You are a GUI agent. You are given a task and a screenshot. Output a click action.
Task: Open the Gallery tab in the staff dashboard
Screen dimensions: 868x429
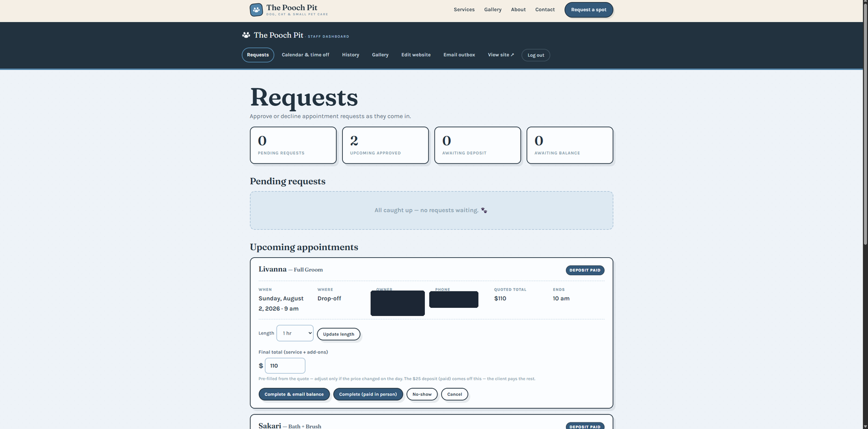[x=380, y=55]
